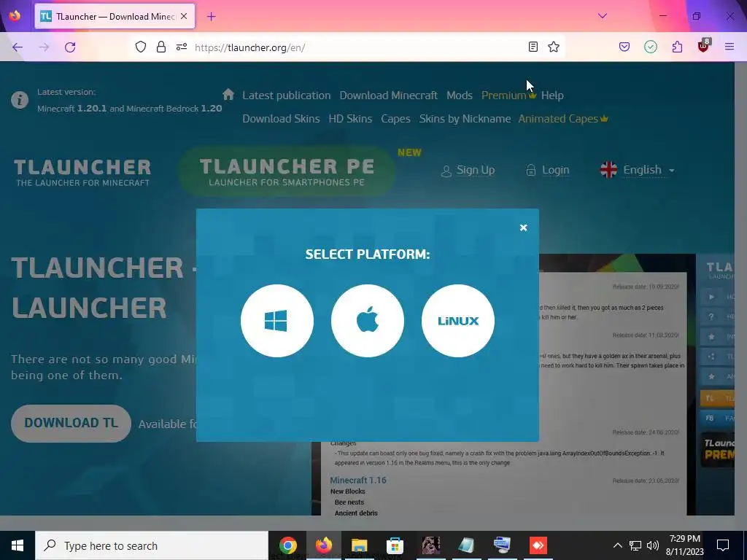The image size is (747, 560).
Task: Open a new tab with plus button
Action: 212,17
